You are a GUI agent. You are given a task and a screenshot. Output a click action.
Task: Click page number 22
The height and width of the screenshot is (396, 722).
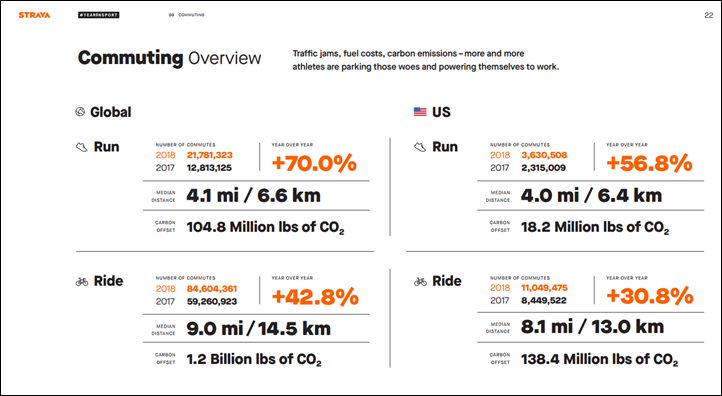(x=709, y=15)
